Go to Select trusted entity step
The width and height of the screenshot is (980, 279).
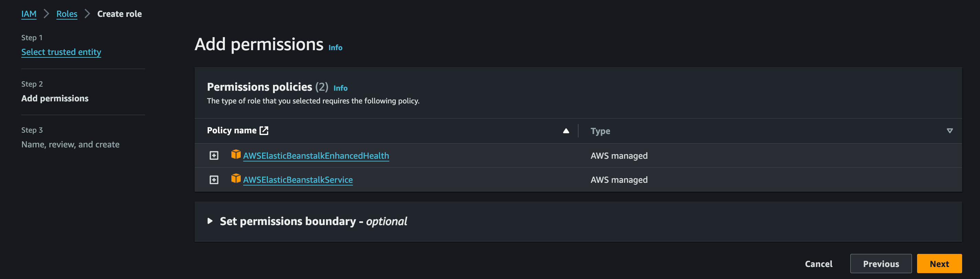click(61, 52)
